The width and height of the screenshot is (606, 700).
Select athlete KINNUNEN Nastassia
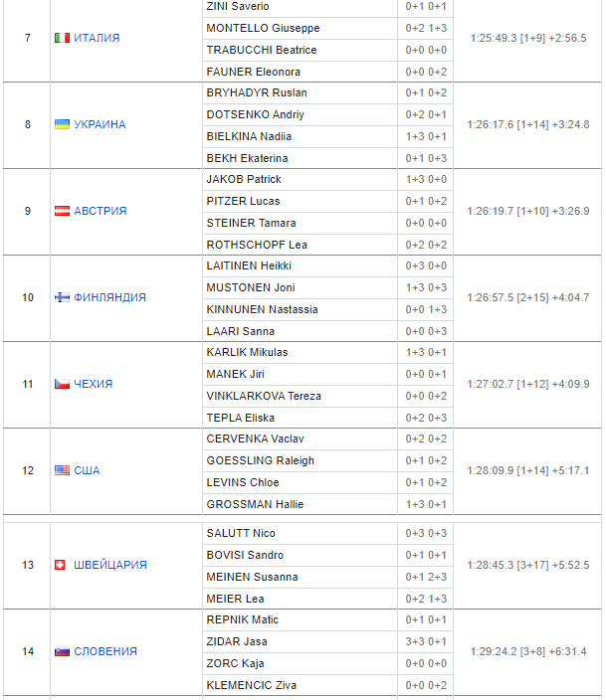[x=262, y=309]
